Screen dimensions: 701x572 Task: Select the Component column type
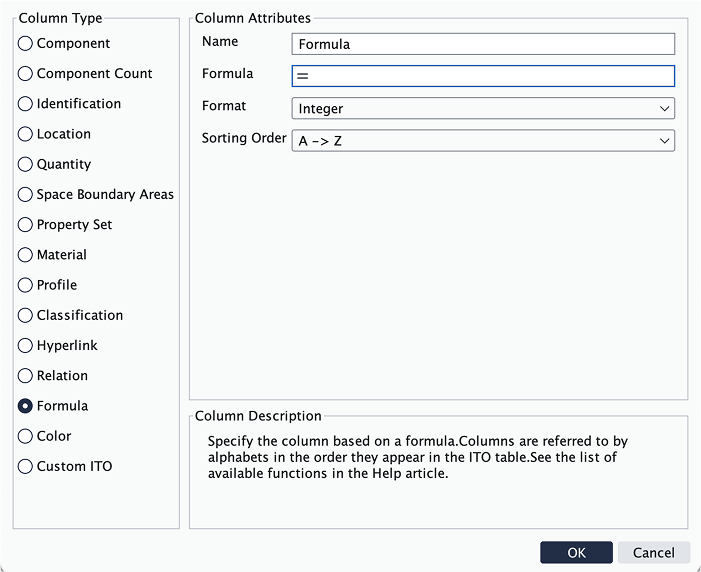pyautogui.click(x=26, y=44)
